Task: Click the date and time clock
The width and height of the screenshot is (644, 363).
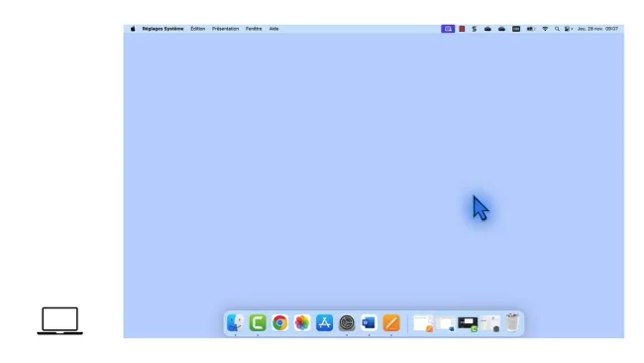Action: [597, 29]
